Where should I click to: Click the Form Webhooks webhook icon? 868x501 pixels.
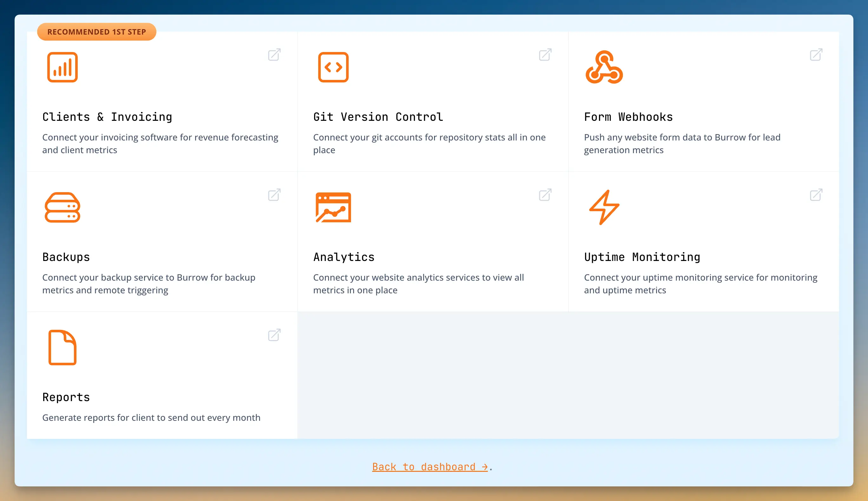pos(604,67)
